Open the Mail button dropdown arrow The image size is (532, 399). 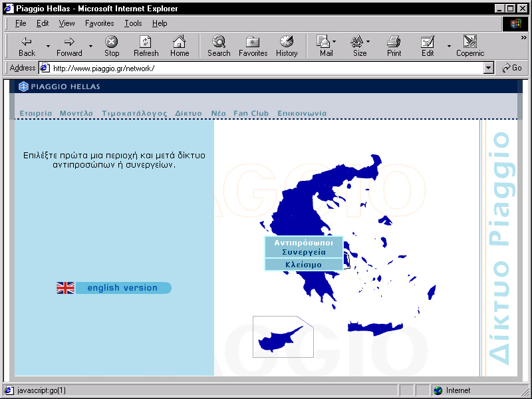point(334,41)
